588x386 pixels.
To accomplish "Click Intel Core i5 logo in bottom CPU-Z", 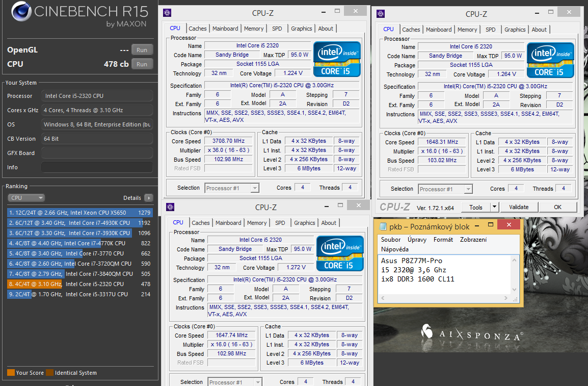I will pos(340,253).
